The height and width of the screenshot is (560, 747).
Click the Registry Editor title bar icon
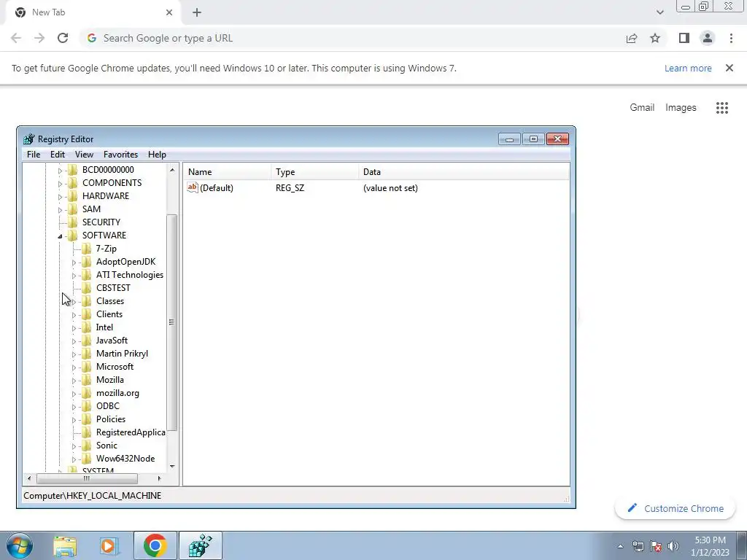(29, 139)
